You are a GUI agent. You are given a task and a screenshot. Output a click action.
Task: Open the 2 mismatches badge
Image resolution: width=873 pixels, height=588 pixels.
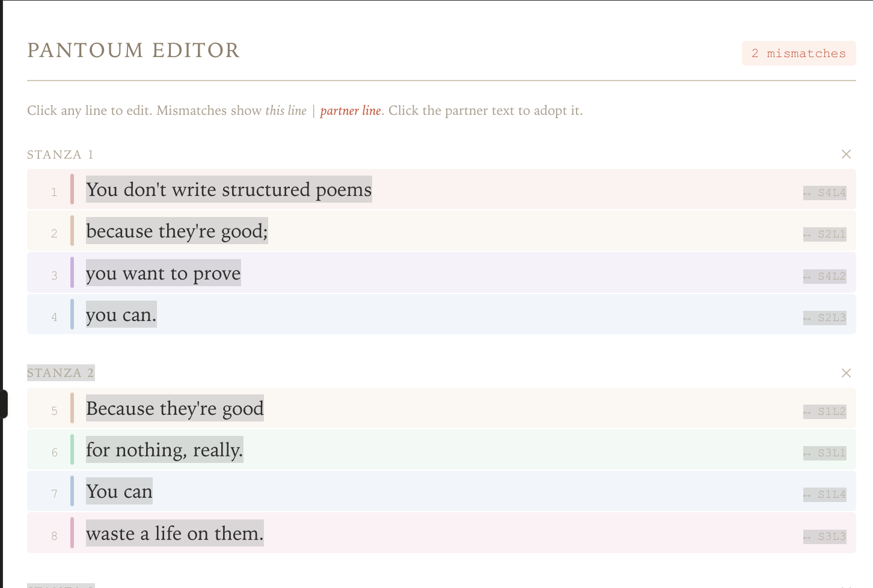click(798, 54)
